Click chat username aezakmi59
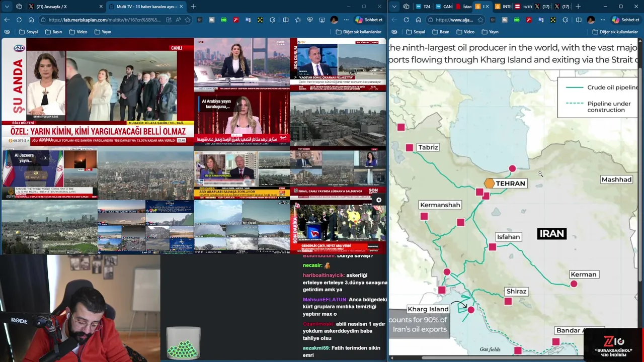Image resolution: width=644 pixels, height=362 pixels. [x=315, y=348]
